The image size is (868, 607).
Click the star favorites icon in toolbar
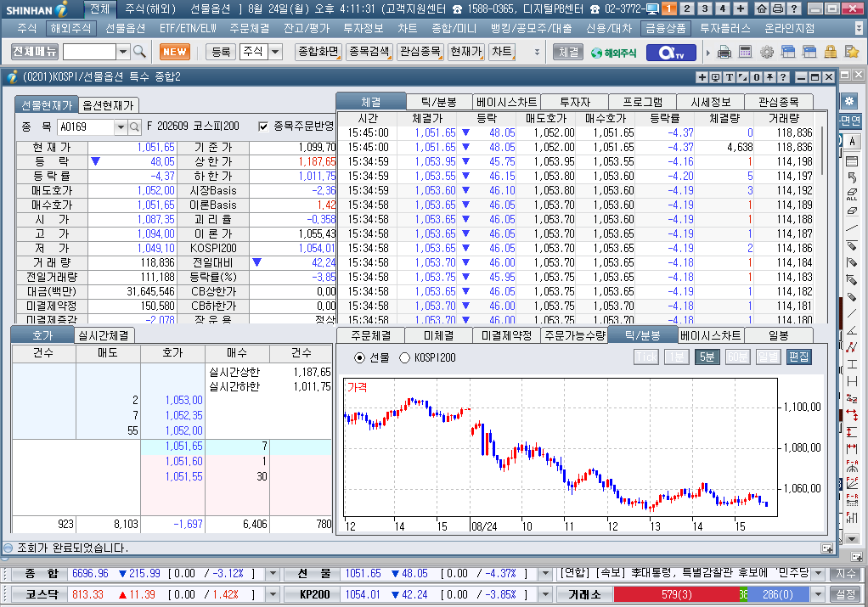[x=852, y=52]
